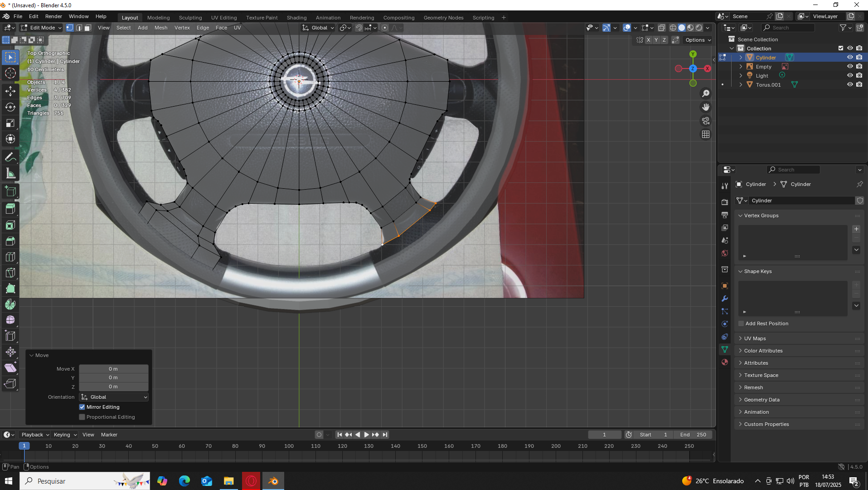Screen dimensions: 868x490
Task: Click the Blender icon in the taskbar
Action: tap(273, 481)
